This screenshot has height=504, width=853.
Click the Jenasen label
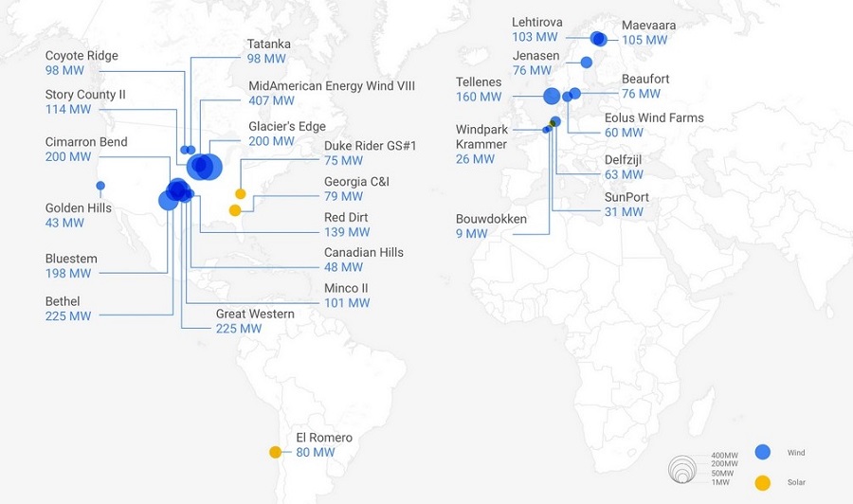click(x=535, y=56)
